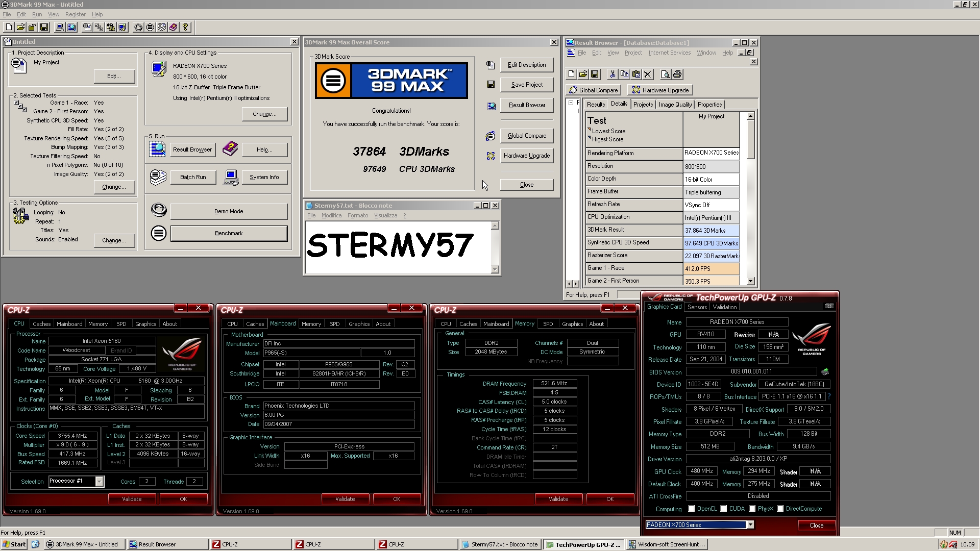Click the Testing Options icon in 3DMark toolbar
Image resolution: width=980 pixels, height=551 pixels.
[111, 28]
